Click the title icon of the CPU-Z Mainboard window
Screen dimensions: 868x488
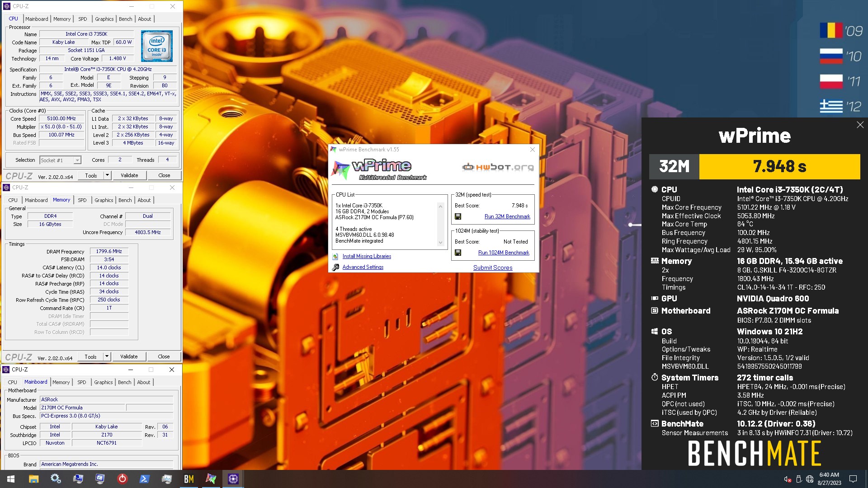tap(6, 370)
